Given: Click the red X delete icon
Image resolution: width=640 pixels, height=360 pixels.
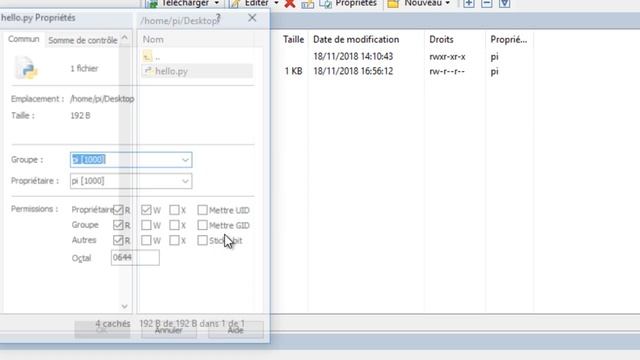Looking at the screenshot, I should click(x=290, y=4).
